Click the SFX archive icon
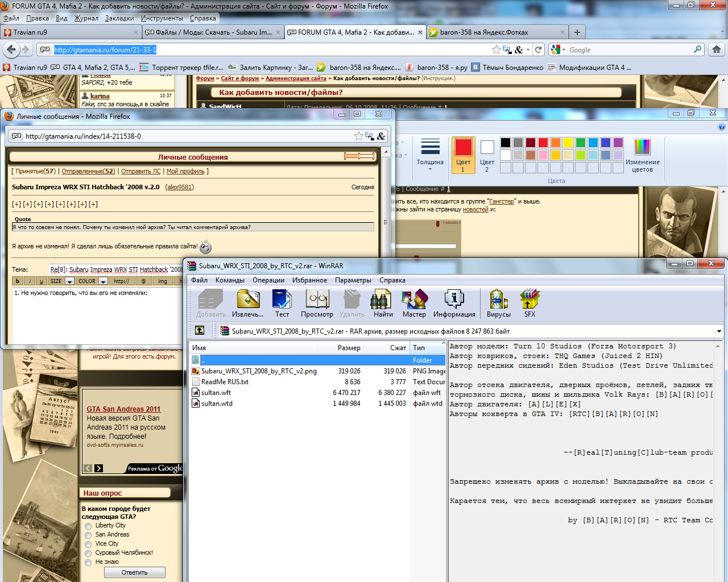This screenshot has height=582, width=728. tap(530, 303)
